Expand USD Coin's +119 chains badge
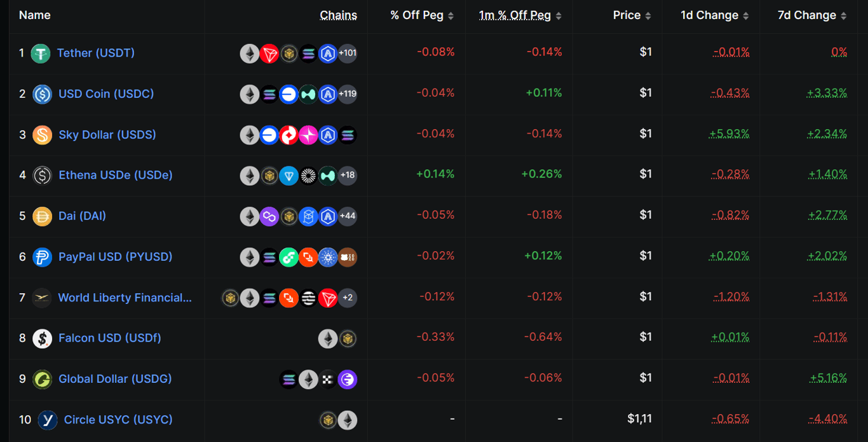The height and width of the screenshot is (442, 868). pos(347,94)
